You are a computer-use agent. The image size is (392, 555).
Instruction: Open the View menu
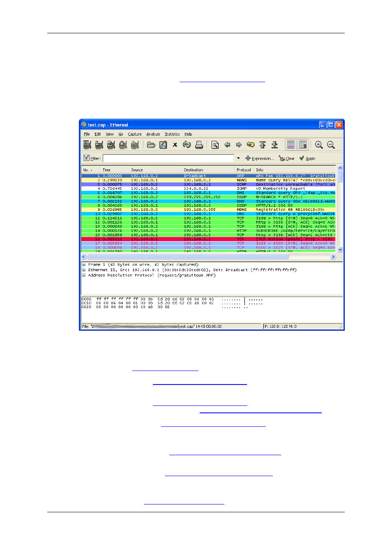click(110, 134)
